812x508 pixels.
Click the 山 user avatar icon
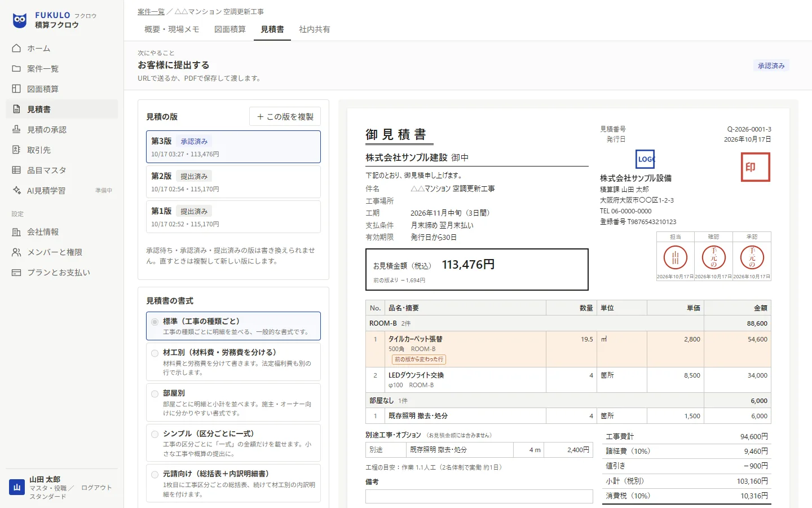tap(17, 487)
